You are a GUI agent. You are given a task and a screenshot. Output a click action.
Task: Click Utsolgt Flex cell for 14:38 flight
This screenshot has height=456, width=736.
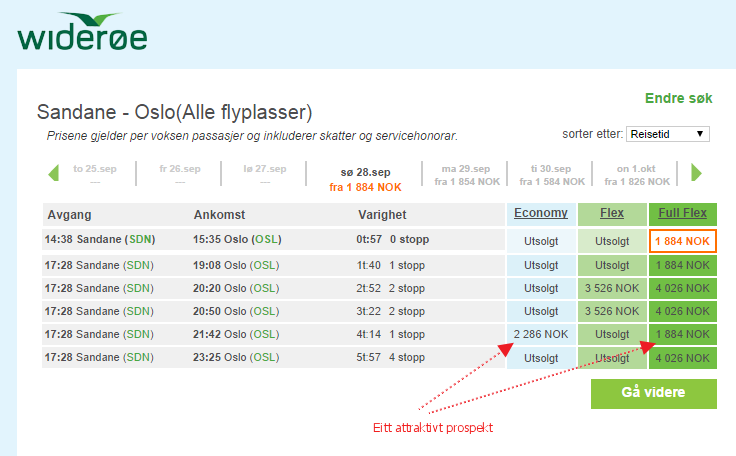tap(612, 241)
